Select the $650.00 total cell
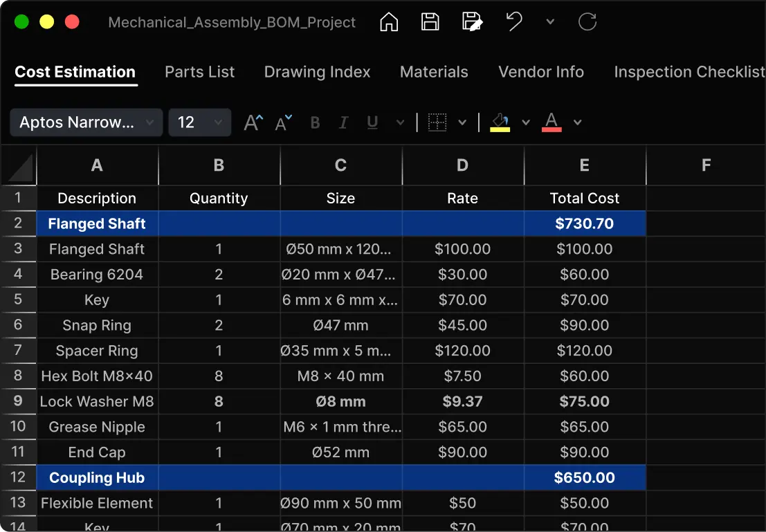The height and width of the screenshot is (532, 766). 585,478
